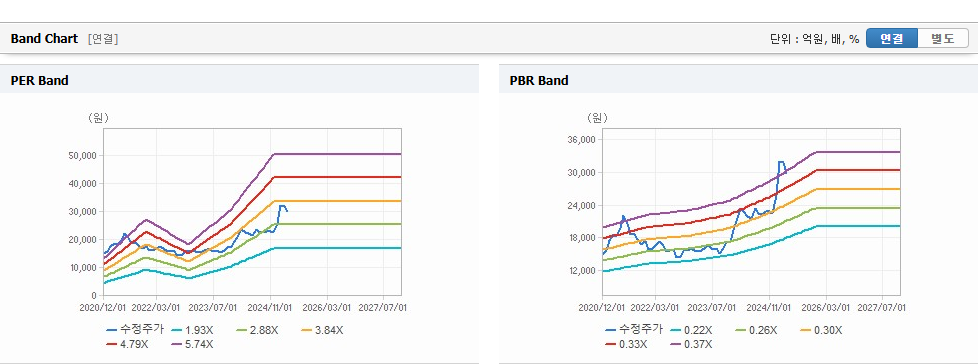
Task: Select the 0.30X legend entry
Action: coord(821,330)
